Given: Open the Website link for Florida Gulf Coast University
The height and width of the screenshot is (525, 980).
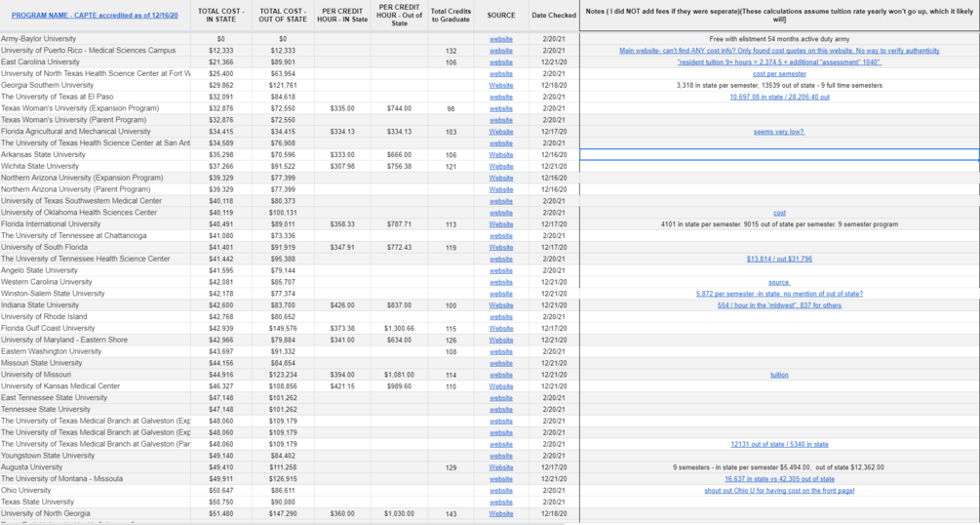Looking at the screenshot, I should point(500,329).
